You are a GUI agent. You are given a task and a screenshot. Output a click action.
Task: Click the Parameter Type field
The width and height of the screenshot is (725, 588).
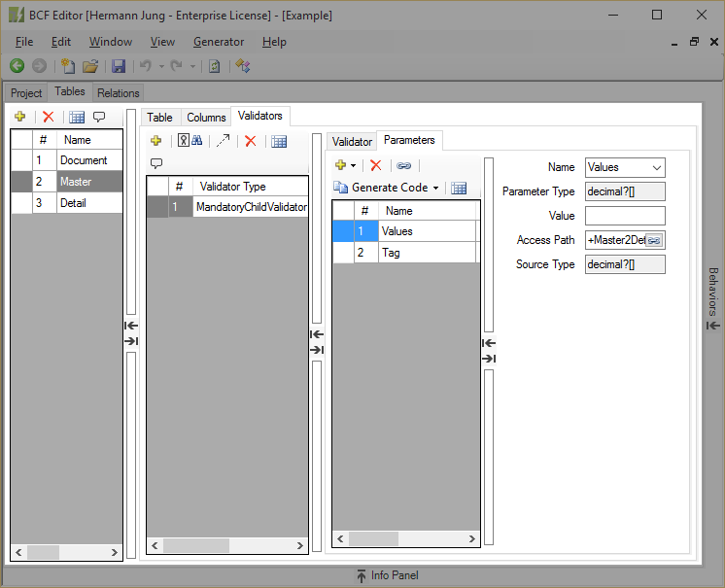tap(625, 191)
